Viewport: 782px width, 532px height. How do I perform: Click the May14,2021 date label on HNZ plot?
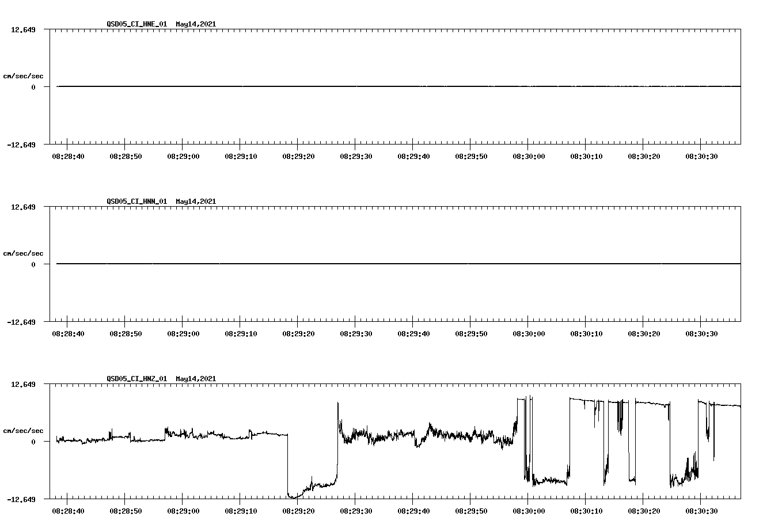coord(196,379)
